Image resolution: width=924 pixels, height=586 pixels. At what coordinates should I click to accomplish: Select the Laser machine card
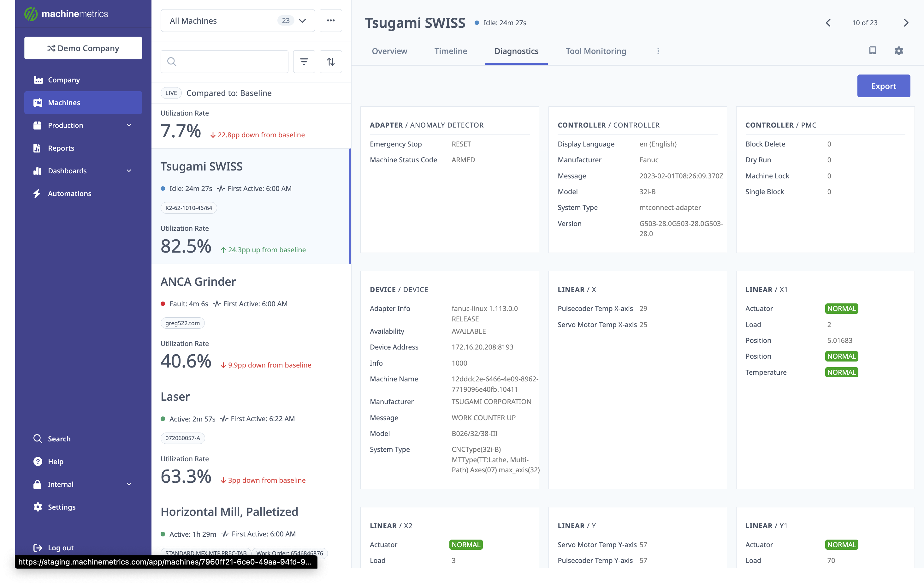click(x=251, y=437)
